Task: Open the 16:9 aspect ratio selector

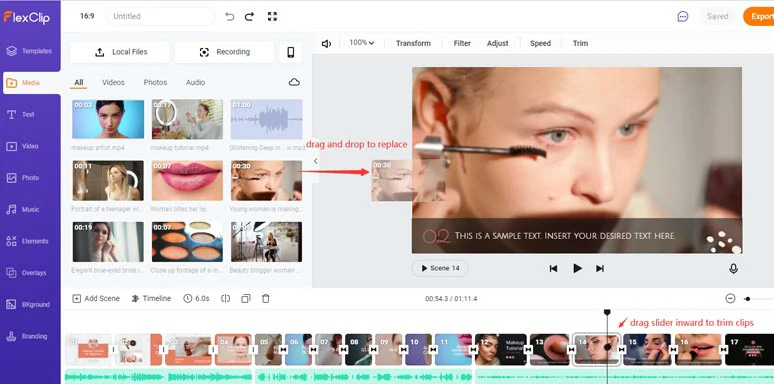Action: (87, 16)
